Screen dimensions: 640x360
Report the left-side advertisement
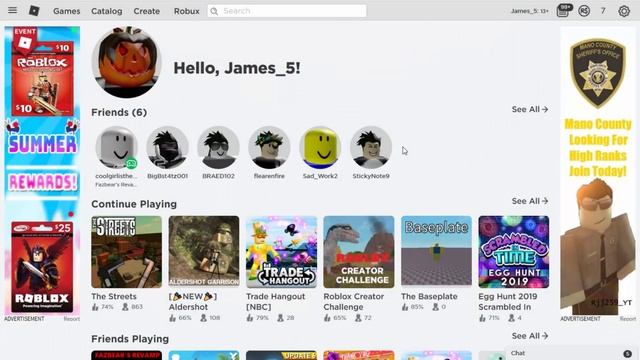tap(72, 319)
